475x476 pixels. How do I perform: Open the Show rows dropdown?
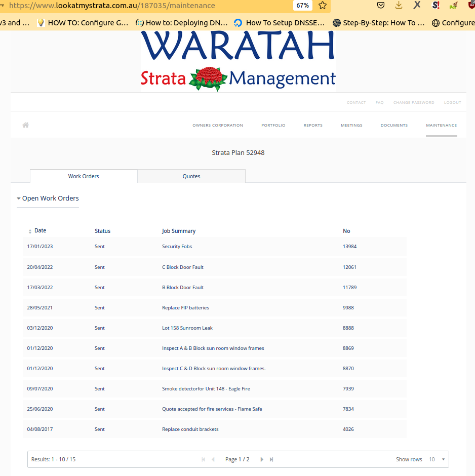437,459
